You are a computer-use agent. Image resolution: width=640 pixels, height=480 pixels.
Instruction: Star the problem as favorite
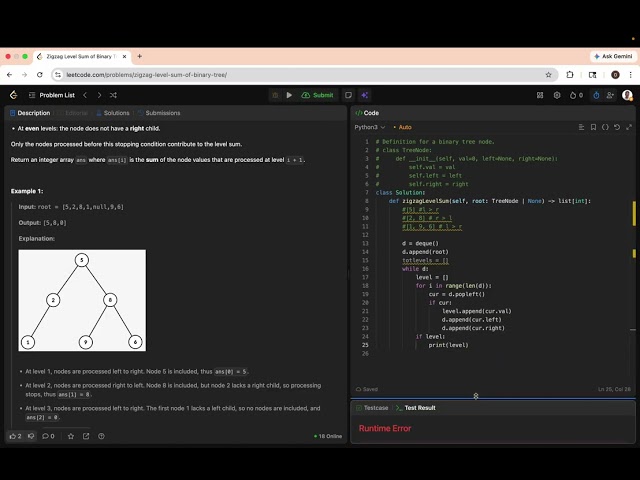pyautogui.click(x=71, y=436)
